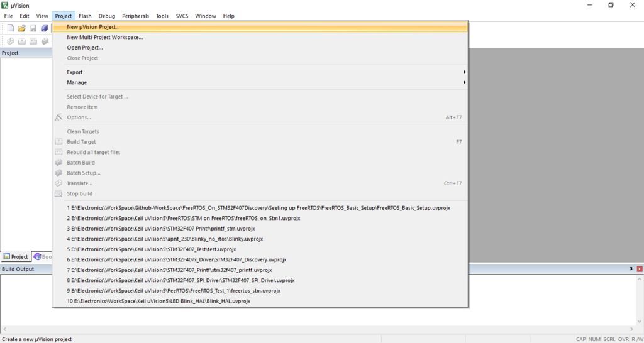Click the Build toolbar icon with single arrow

coord(22,41)
